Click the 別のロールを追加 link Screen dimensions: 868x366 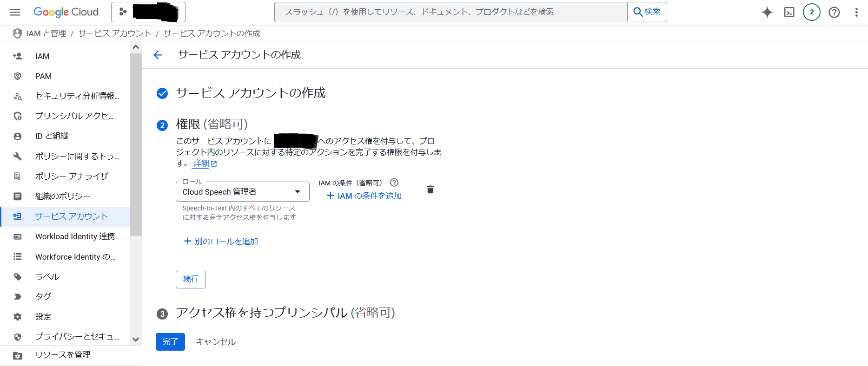221,241
